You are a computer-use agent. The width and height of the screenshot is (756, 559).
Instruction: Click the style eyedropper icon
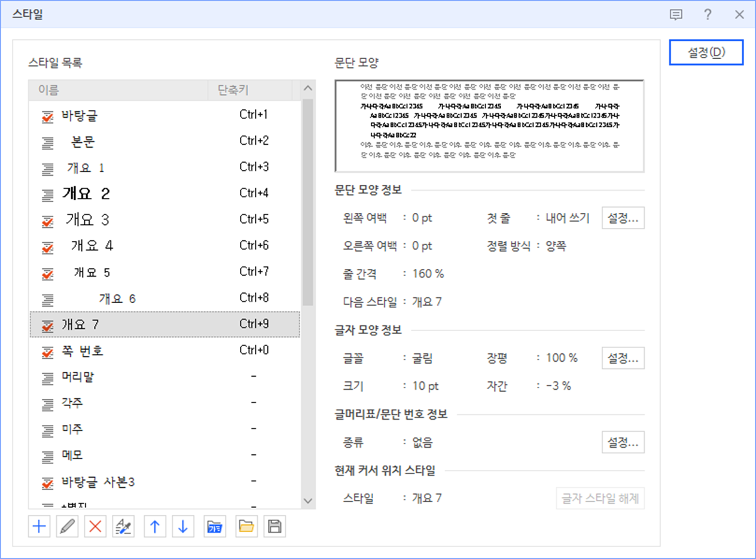pos(123,526)
